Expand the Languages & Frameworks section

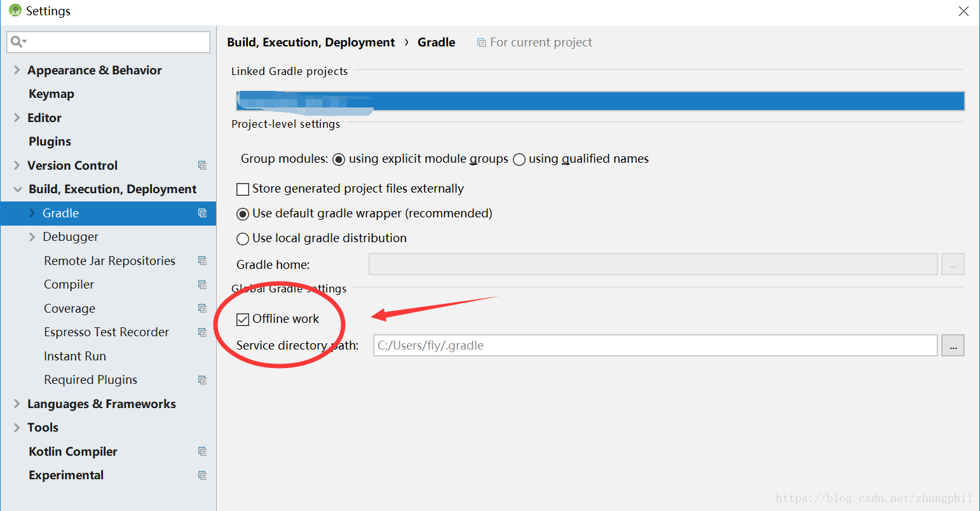tap(17, 404)
